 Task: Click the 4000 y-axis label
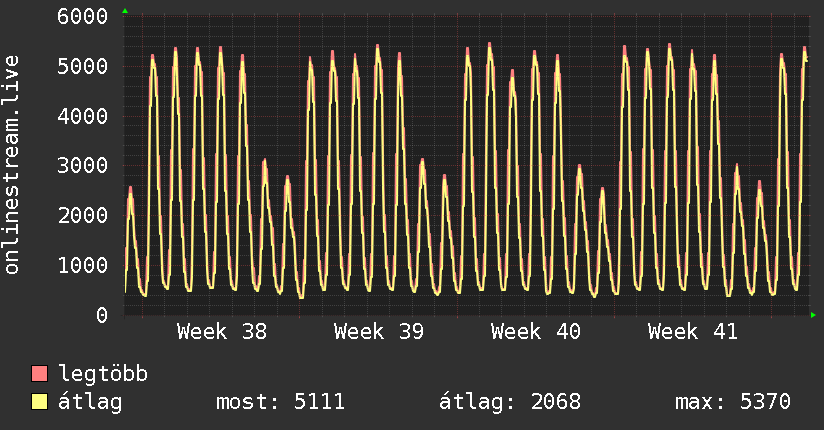(x=84, y=116)
